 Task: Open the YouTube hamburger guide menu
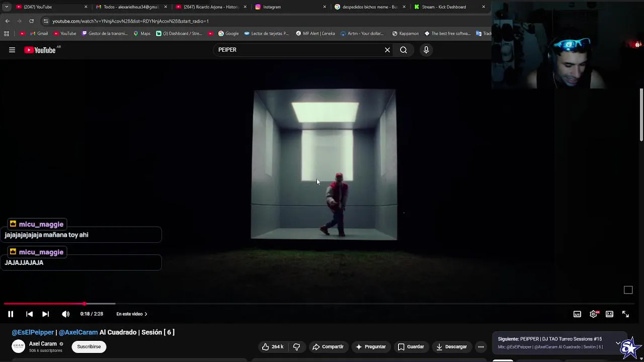pos(12,50)
